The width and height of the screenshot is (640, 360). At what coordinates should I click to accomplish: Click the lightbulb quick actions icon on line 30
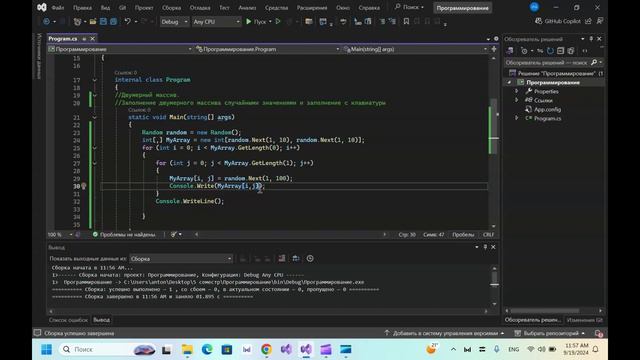[x=84, y=186]
